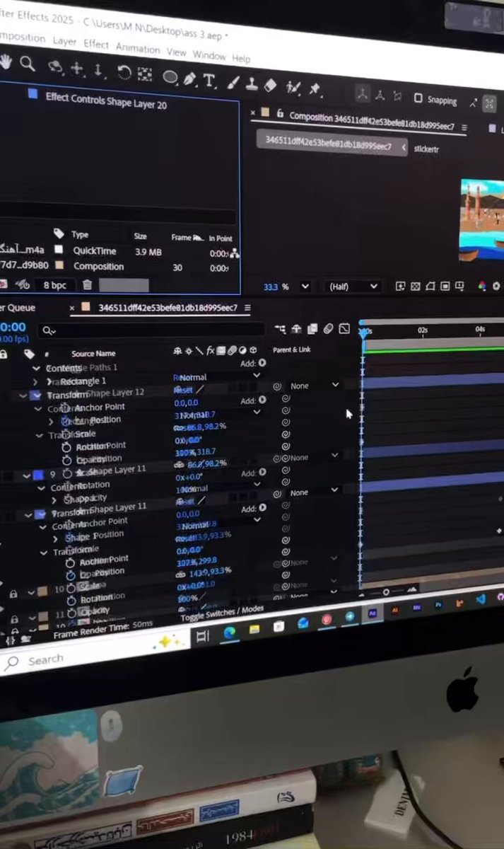Open the Layer menu

click(x=64, y=41)
